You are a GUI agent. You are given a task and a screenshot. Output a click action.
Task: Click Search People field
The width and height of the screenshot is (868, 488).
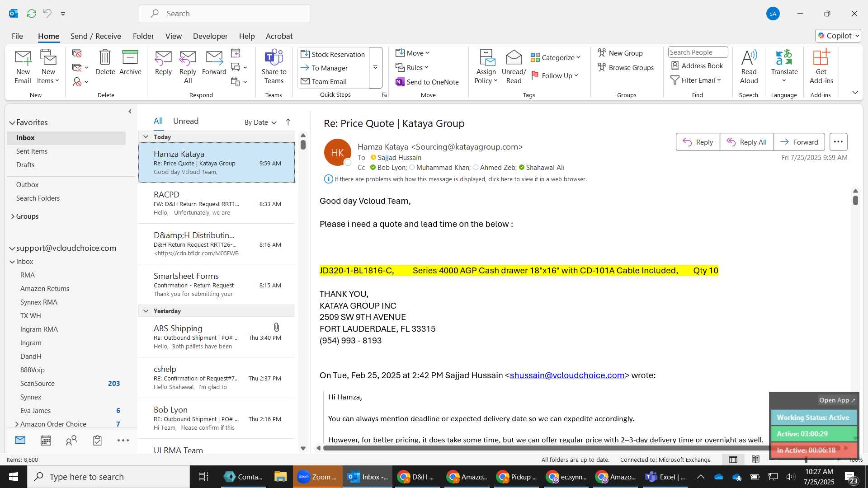point(698,52)
